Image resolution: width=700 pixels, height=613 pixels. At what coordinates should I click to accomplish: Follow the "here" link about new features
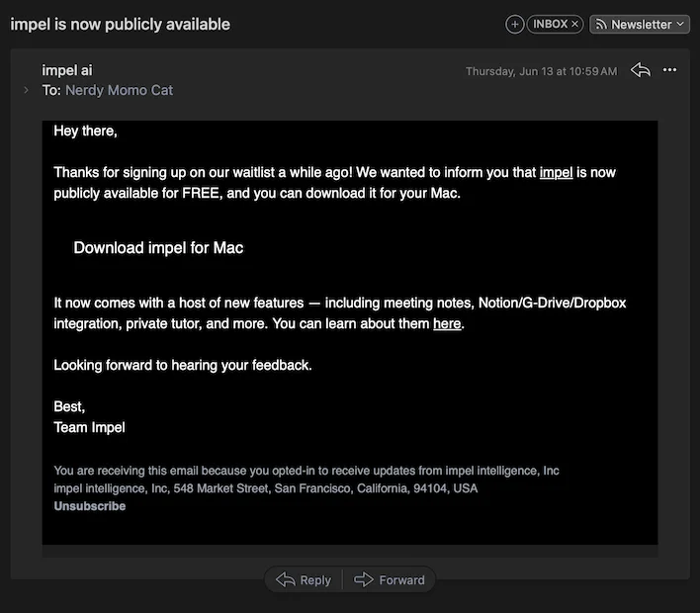[x=447, y=323]
